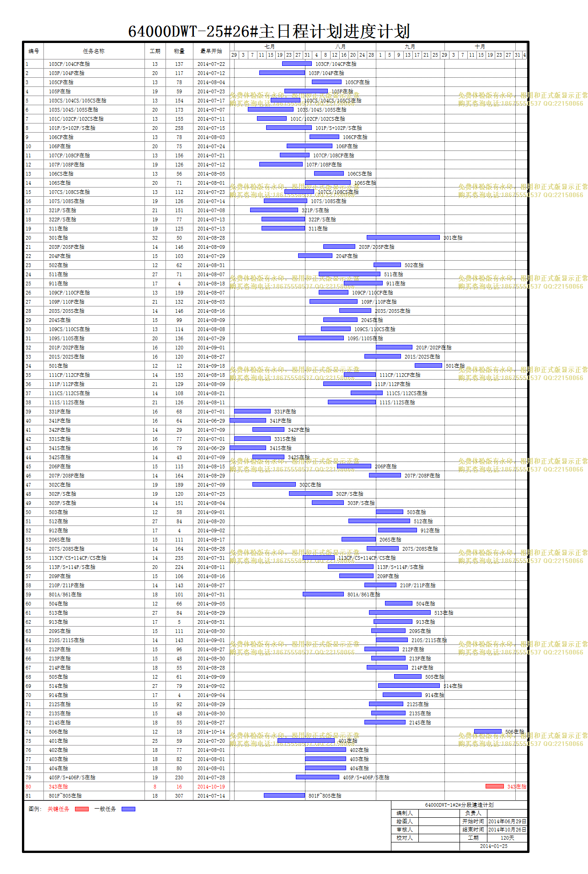Select the blue bar for 513在胎
This screenshot has width=588, height=874.
tap(400, 612)
